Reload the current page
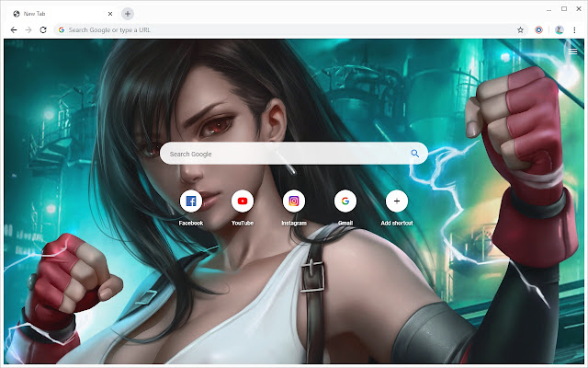Image resolution: width=588 pixels, height=368 pixels. click(43, 30)
